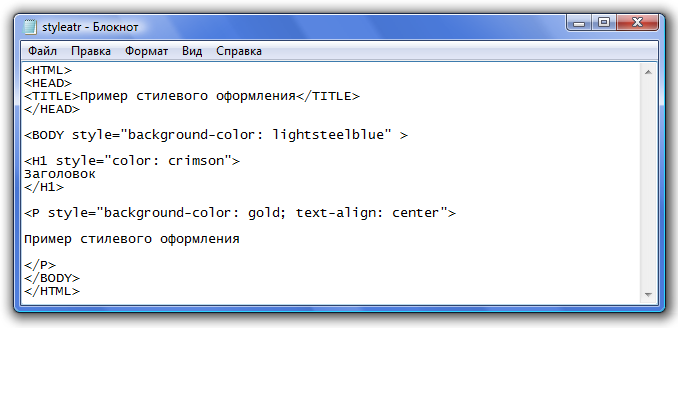Maximize the Notepad window
Image resolution: width=678 pixels, height=400 pixels.
pos(604,22)
